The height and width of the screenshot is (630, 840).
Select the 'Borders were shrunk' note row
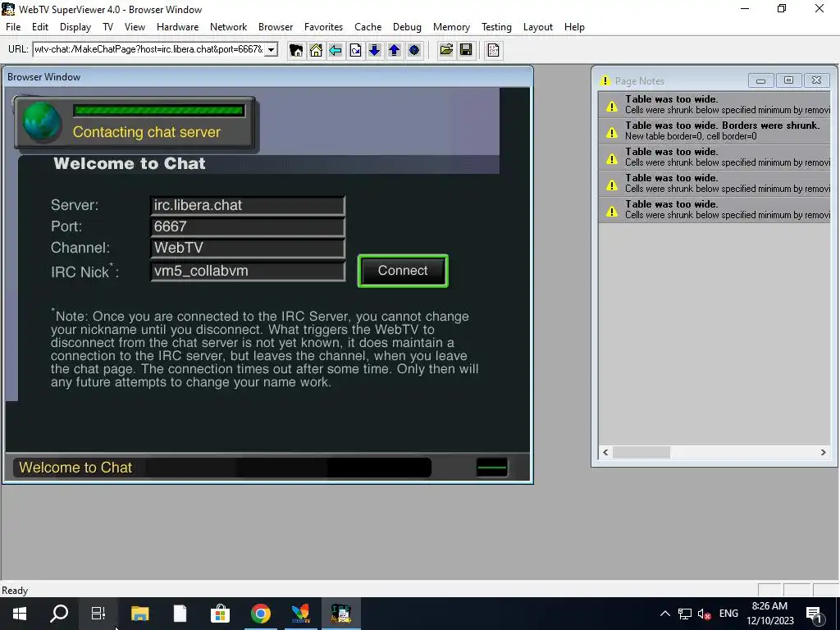pos(714,130)
